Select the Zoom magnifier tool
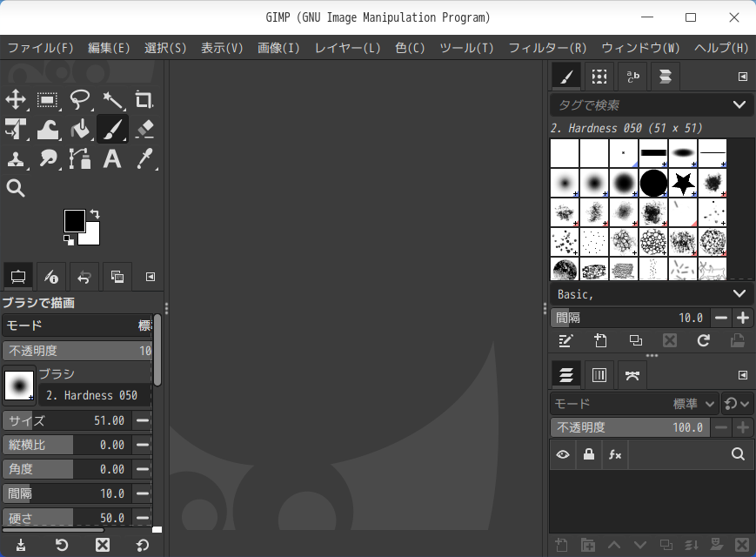This screenshot has height=557, width=756. point(16,188)
